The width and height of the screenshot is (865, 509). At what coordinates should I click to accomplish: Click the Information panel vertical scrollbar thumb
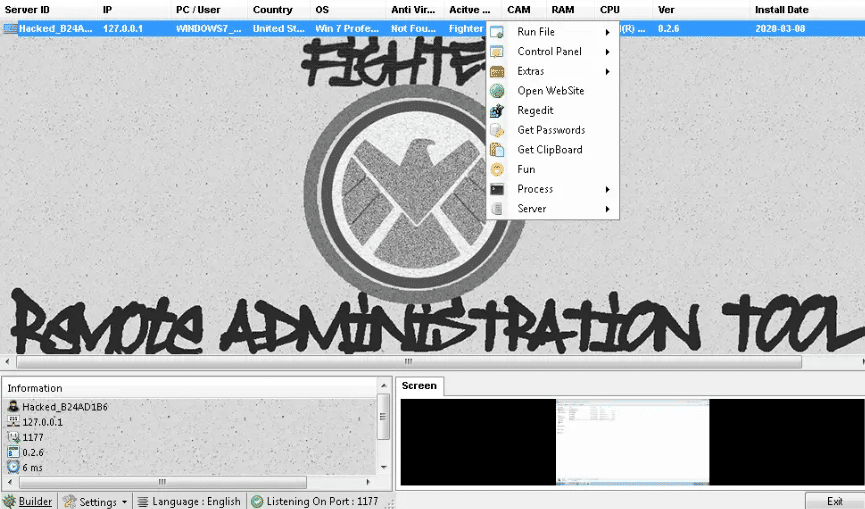point(383,416)
